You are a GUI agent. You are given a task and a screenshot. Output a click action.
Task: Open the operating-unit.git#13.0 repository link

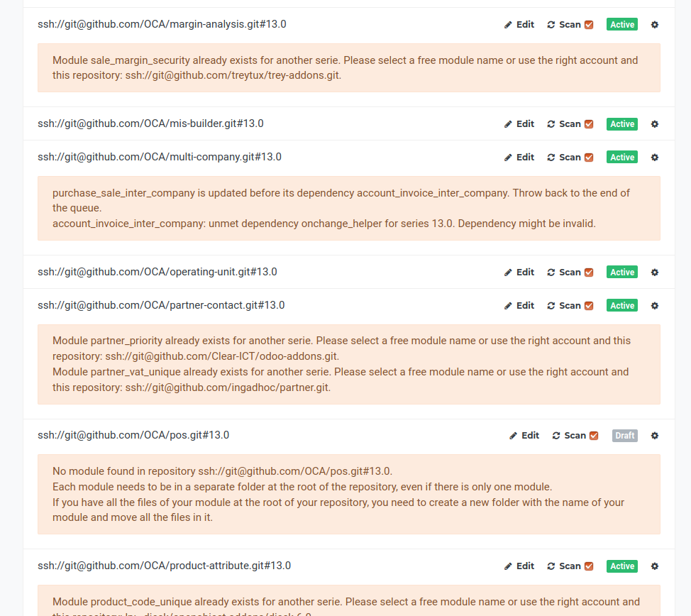(x=157, y=272)
